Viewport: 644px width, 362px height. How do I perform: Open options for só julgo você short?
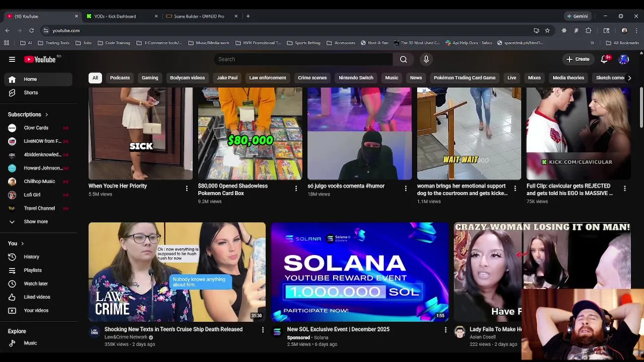click(406, 189)
